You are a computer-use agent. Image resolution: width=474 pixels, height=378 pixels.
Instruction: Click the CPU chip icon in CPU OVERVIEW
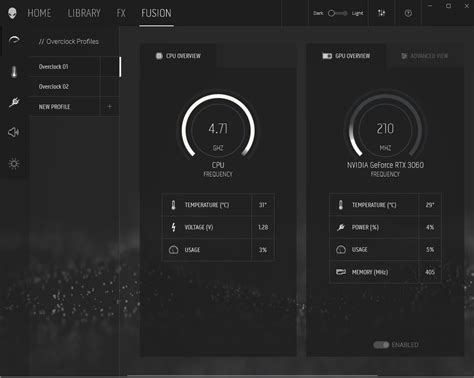click(x=159, y=56)
